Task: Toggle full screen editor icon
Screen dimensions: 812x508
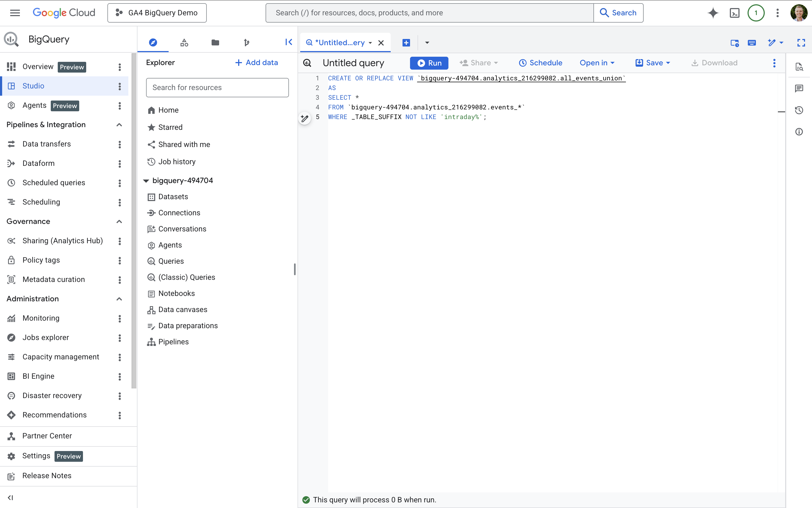Action: [801, 43]
